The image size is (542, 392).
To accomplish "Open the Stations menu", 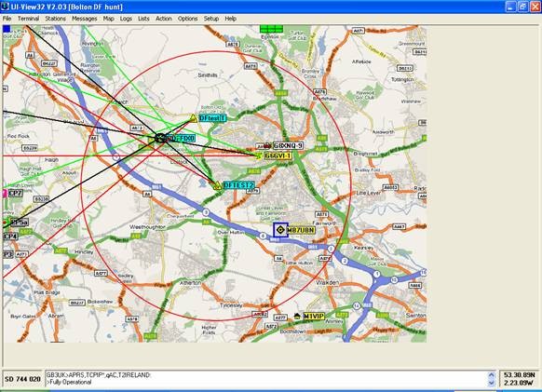I will click(x=55, y=19).
